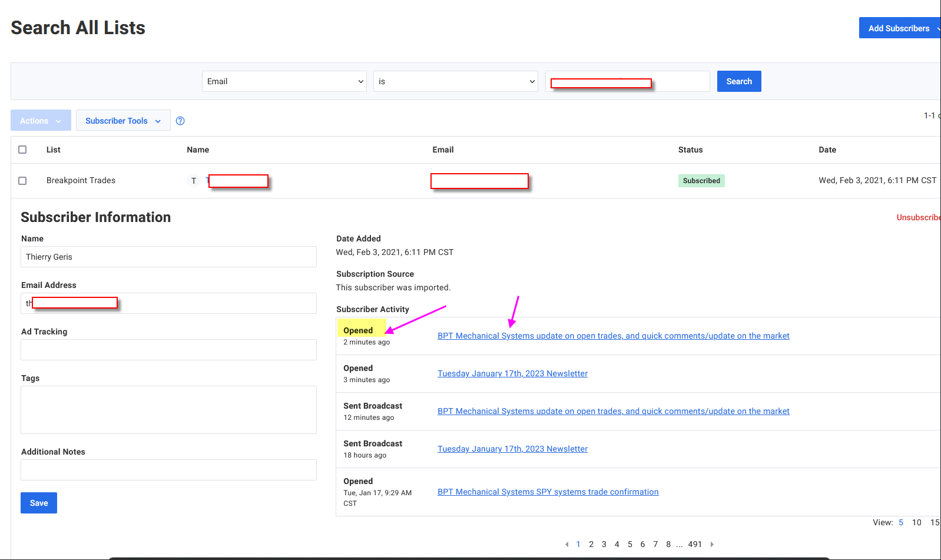Viewport: 941px width, 560px height.
Task: Click the Unsubscribe link
Action: (917, 217)
